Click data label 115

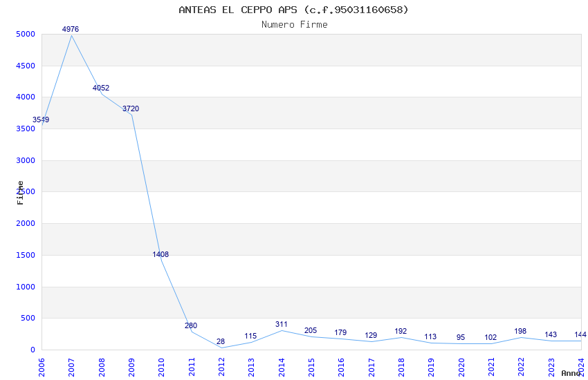pos(250,336)
